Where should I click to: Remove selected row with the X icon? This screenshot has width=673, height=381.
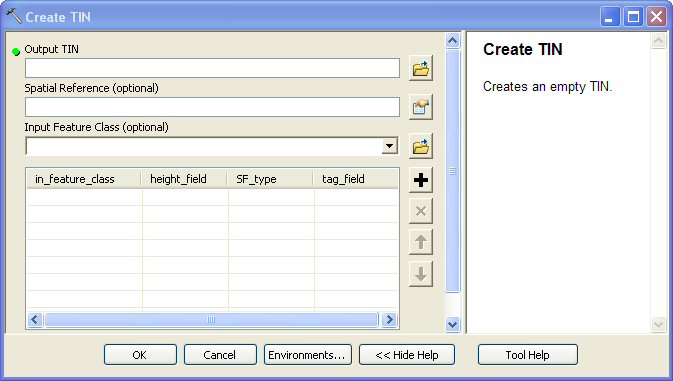421,211
